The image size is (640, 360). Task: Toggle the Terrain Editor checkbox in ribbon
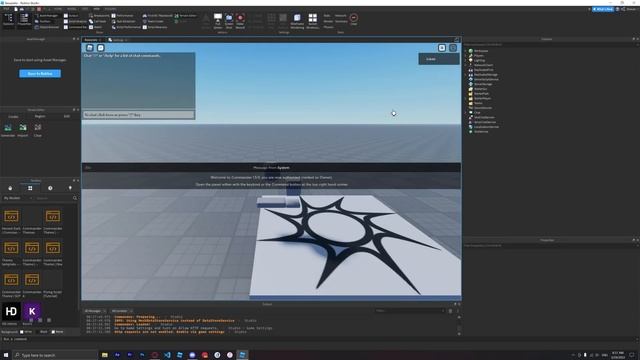coord(177,16)
